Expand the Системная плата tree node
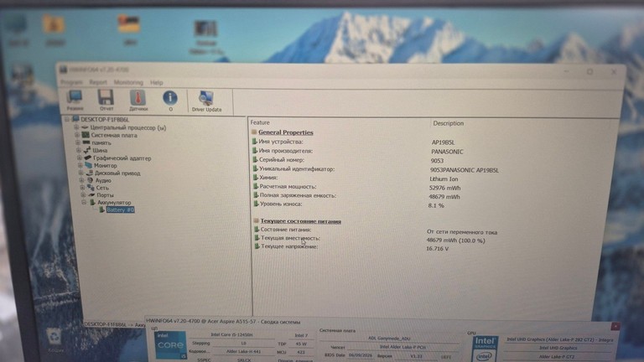644x362 pixels. click(x=77, y=135)
